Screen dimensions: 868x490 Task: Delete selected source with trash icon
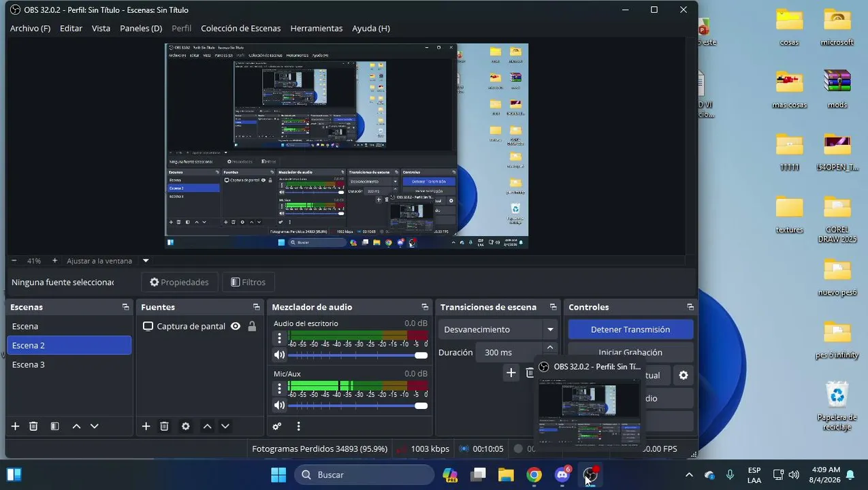pyautogui.click(x=164, y=426)
